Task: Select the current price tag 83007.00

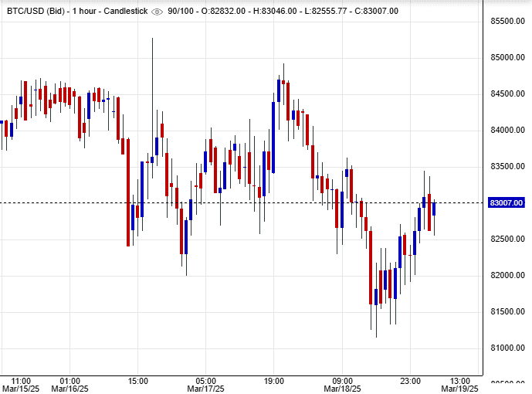Action: click(507, 203)
